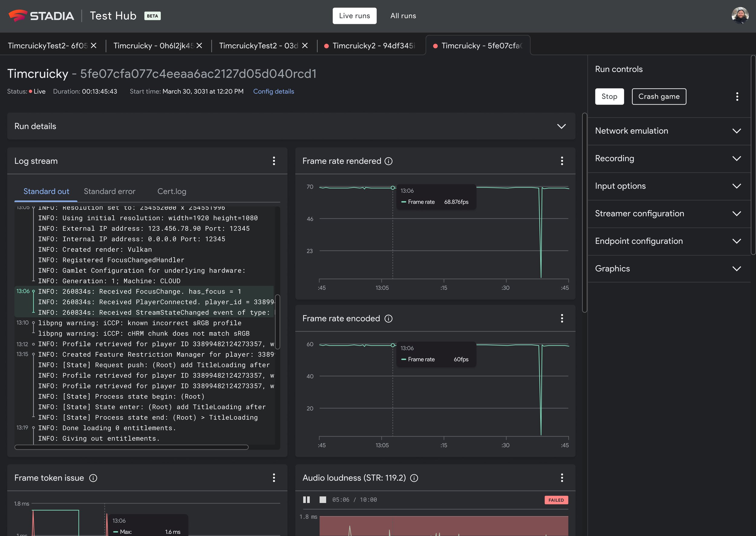Close the TimcruickyTest2- 6f05 tab
This screenshot has height=536, width=756.
tap(94, 46)
